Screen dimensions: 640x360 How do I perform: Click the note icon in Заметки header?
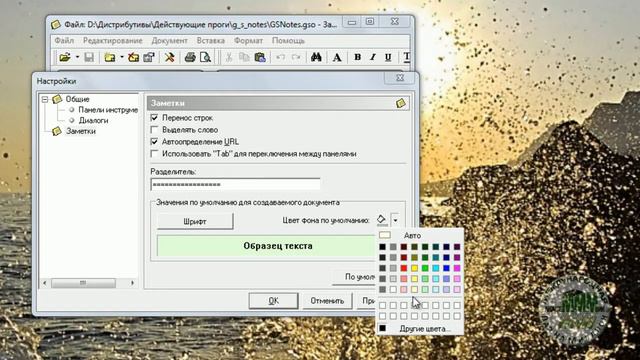(x=400, y=103)
